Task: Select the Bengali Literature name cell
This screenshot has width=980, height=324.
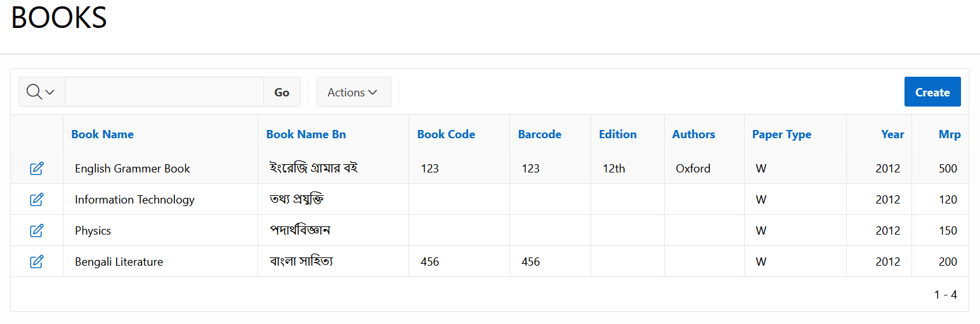Action: point(119,261)
